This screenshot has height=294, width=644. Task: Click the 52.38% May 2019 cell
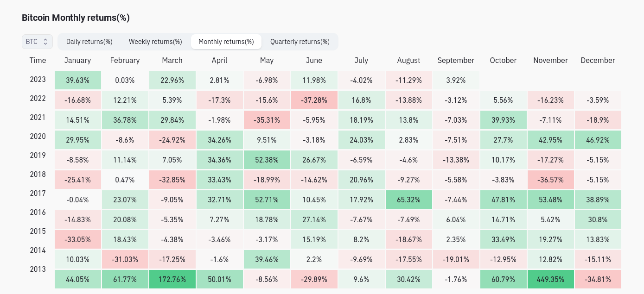pos(267,160)
